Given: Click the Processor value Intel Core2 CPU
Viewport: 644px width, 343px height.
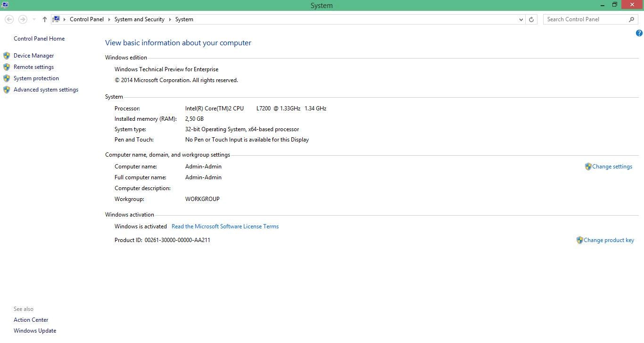Looking at the screenshot, I should click(256, 109).
